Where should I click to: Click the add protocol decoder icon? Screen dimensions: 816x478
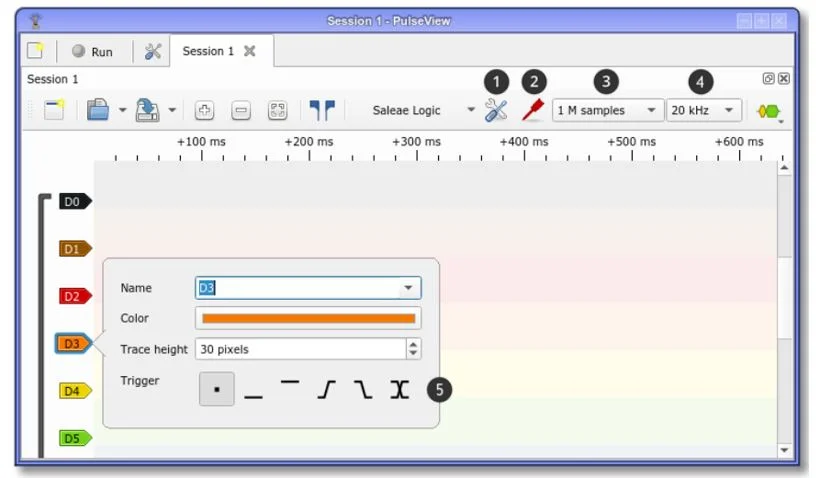click(x=768, y=111)
